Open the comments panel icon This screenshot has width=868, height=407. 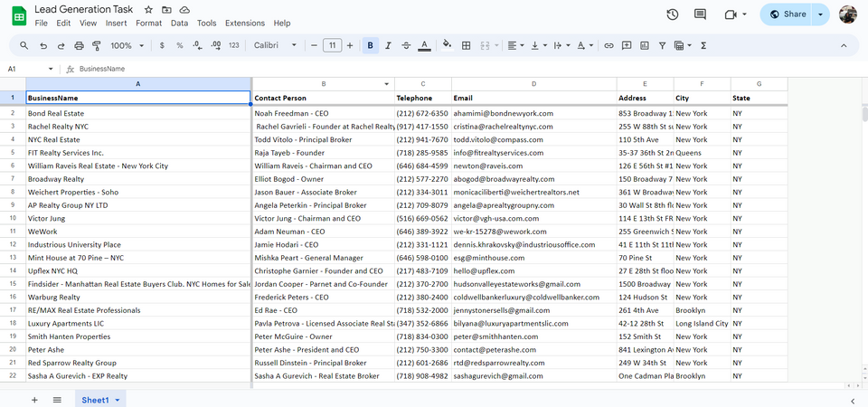pyautogui.click(x=702, y=14)
